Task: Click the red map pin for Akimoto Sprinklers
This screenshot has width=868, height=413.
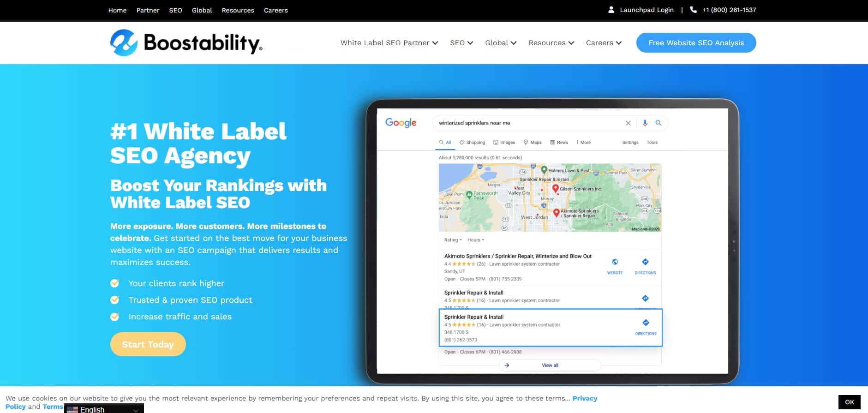Action: pos(557,213)
